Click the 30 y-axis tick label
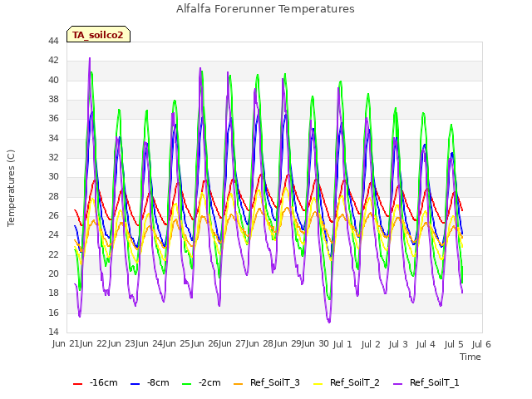This screenshot has width=532, height=399. click(53, 177)
